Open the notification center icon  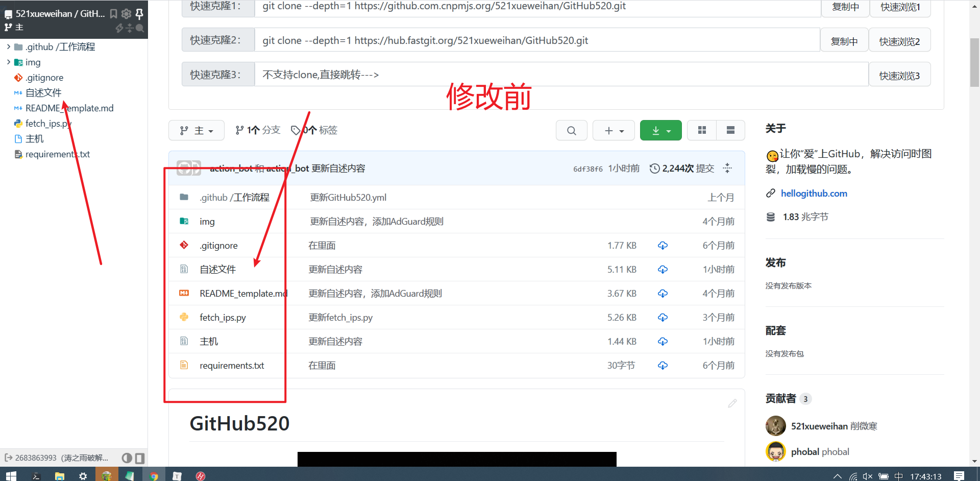pyautogui.click(x=959, y=476)
